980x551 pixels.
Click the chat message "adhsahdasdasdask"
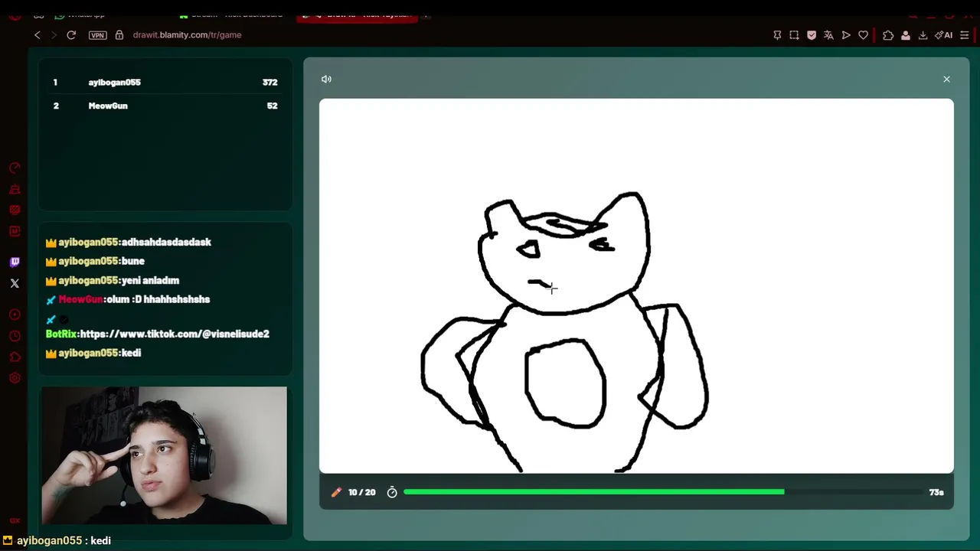pyautogui.click(x=167, y=242)
